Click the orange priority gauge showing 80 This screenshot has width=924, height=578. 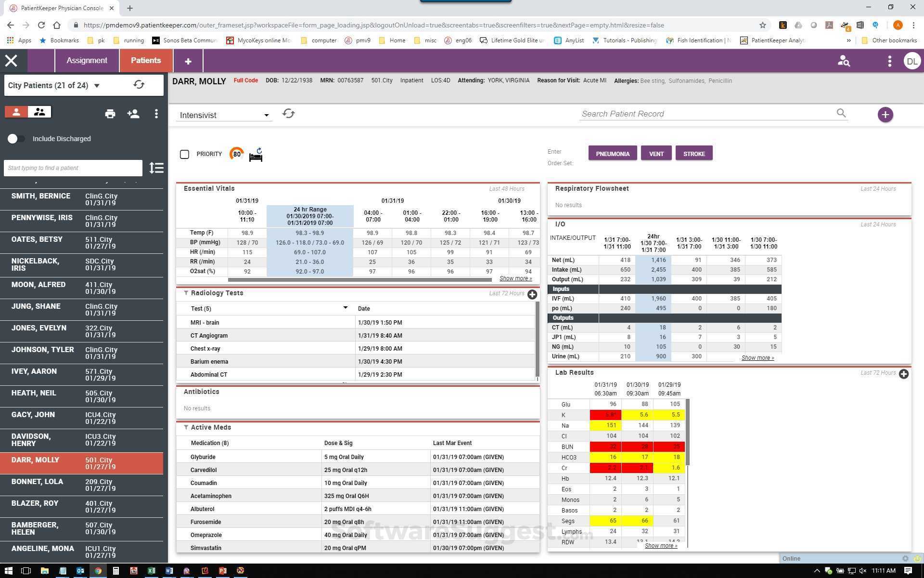(237, 154)
